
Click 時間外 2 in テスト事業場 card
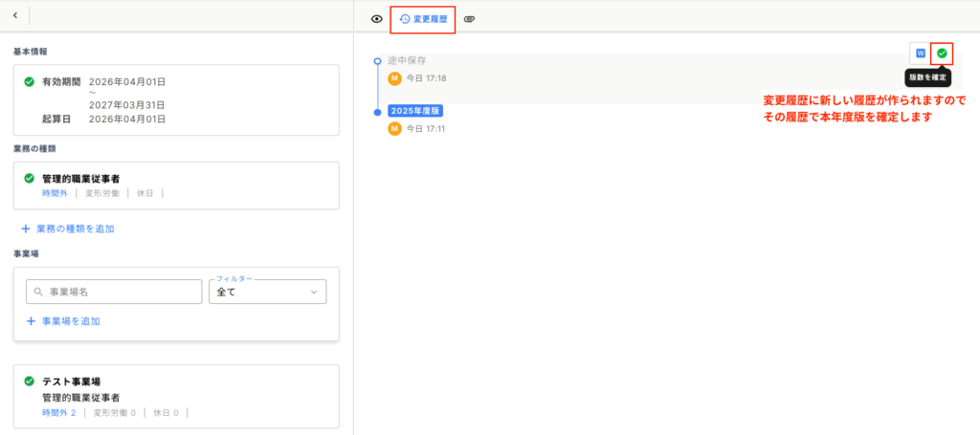pos(58,413)
